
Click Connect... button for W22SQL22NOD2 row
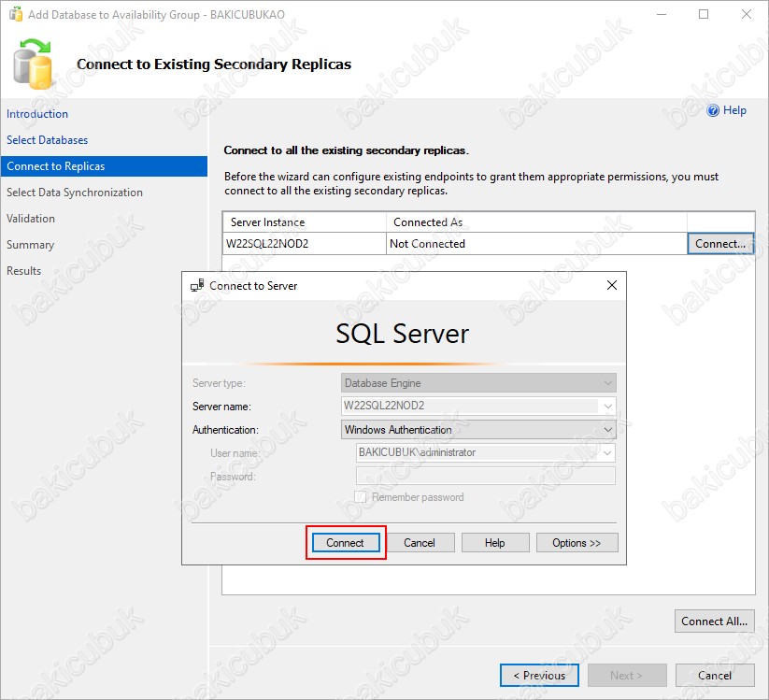pyautogui.click(x=720, y=243)
